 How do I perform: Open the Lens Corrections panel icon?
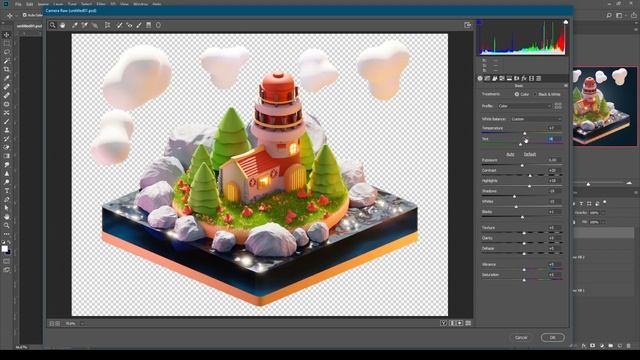[517, 78]
